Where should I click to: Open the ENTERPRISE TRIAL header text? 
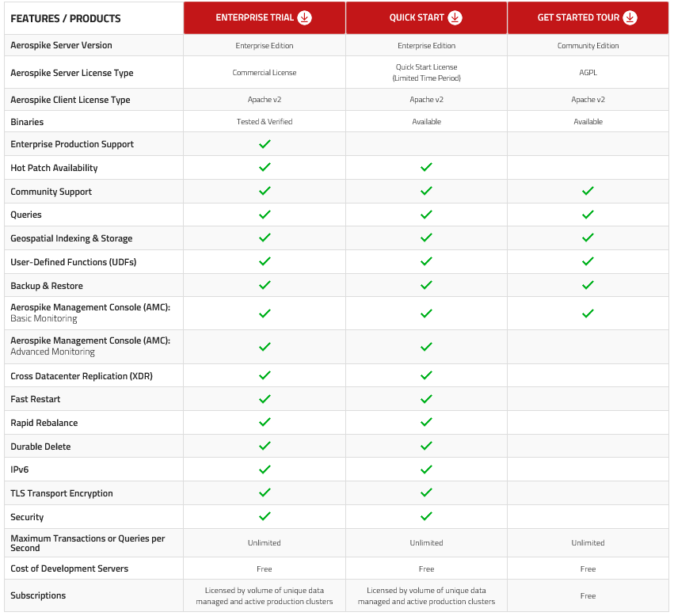pyautogui.click(x=254, y=17)
